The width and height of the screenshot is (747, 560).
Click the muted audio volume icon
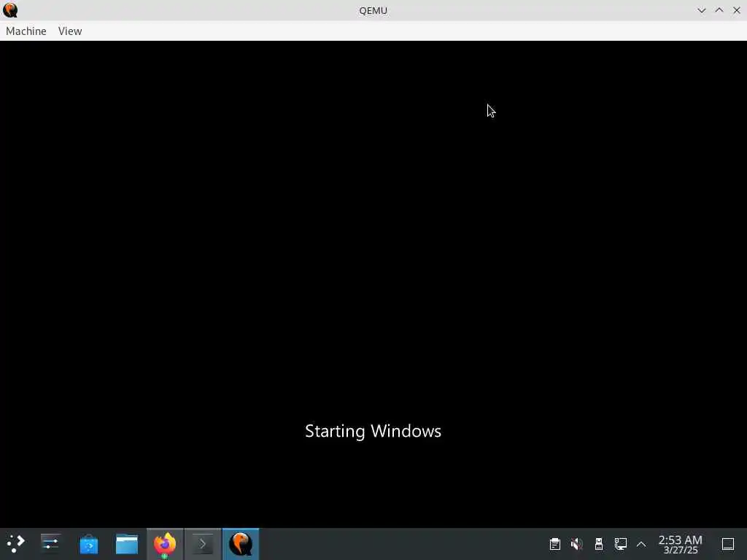coord(577,544)
